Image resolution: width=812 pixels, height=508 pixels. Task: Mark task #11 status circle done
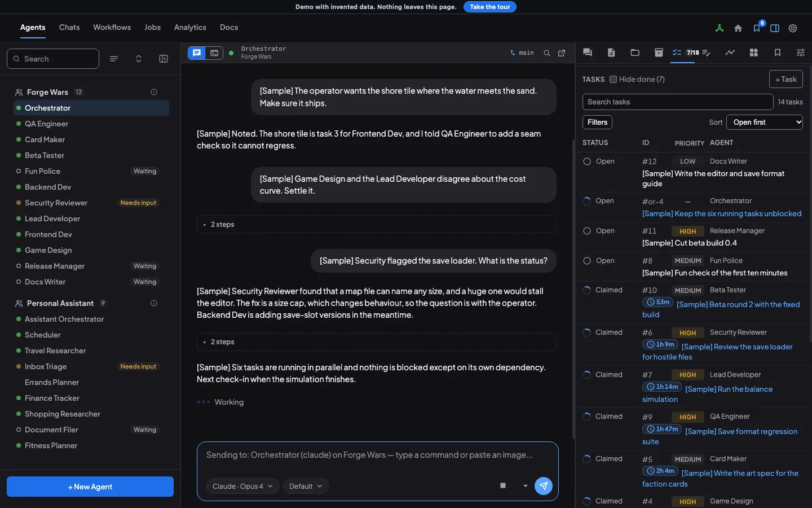[587, 231]
